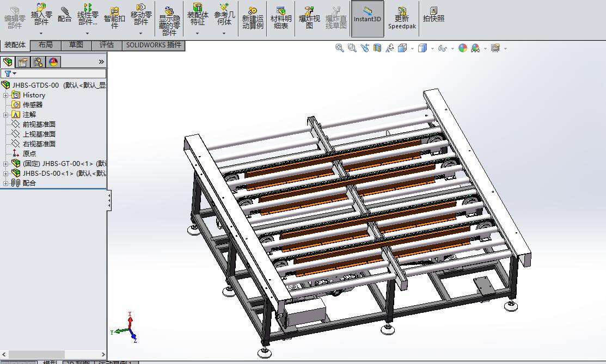This screenshot has width=606, height=364.
Task: Open the ConfigurationManager panel tab
Action: tap(38, 62)
